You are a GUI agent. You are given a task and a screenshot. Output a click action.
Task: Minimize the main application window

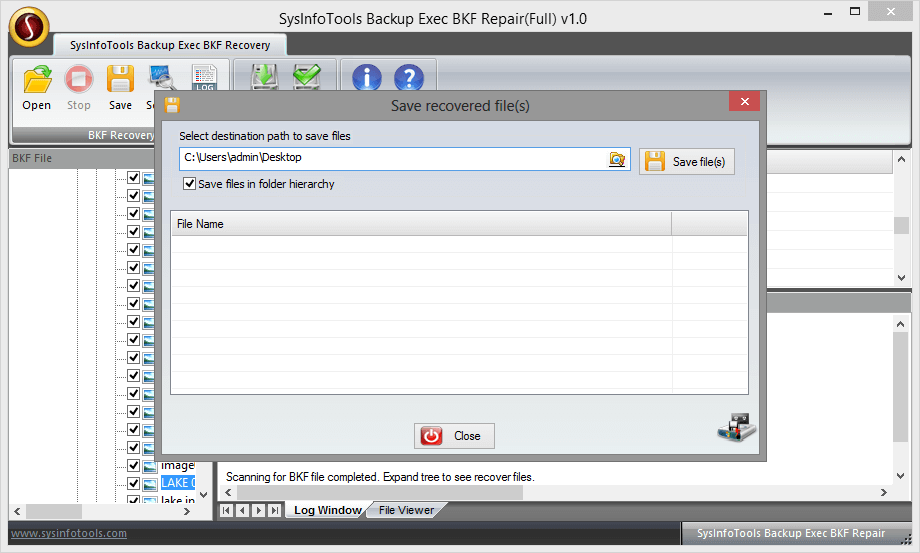(828, 12)
